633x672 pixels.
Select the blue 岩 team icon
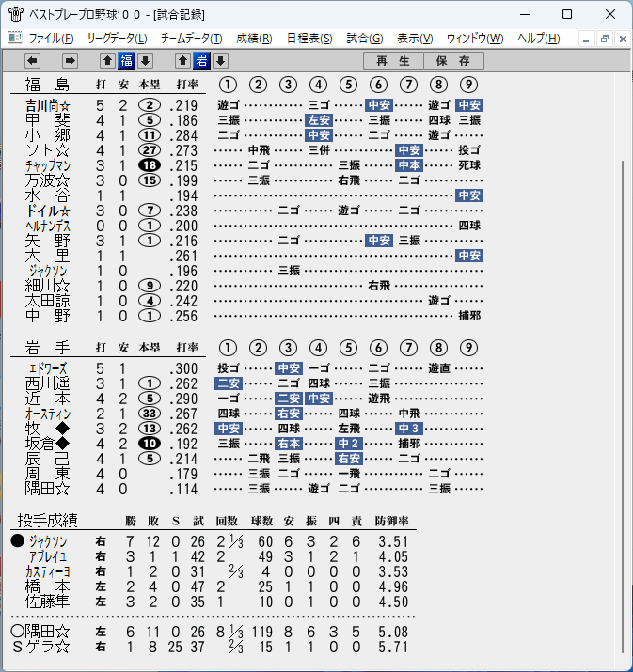201,61
